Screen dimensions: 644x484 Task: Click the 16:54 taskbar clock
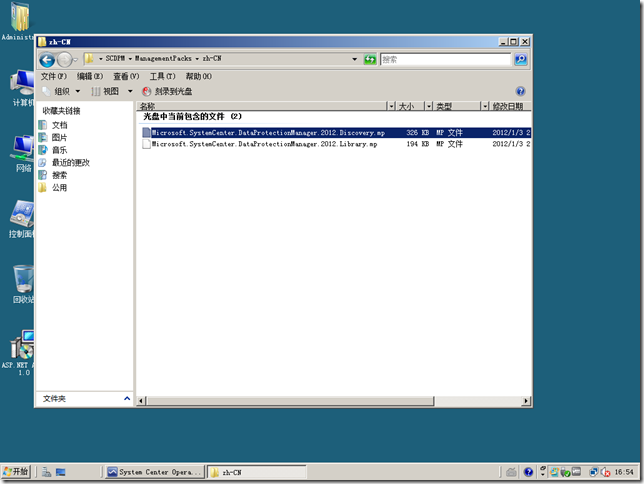[x=624, y=472]
